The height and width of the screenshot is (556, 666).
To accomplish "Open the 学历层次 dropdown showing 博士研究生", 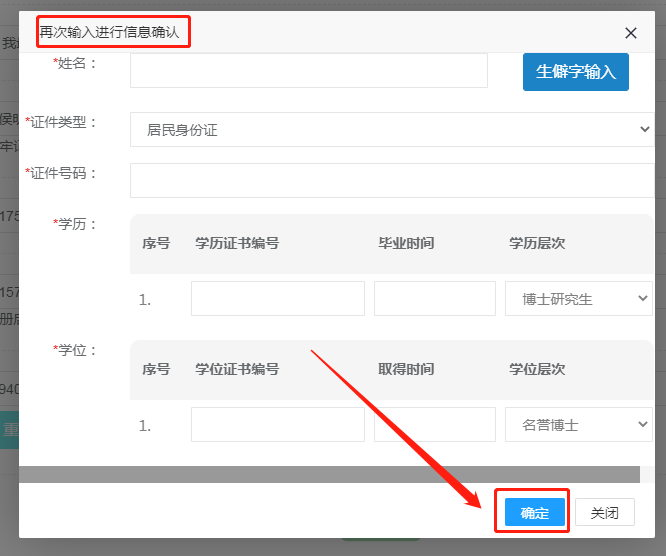I will pos(578,298).
